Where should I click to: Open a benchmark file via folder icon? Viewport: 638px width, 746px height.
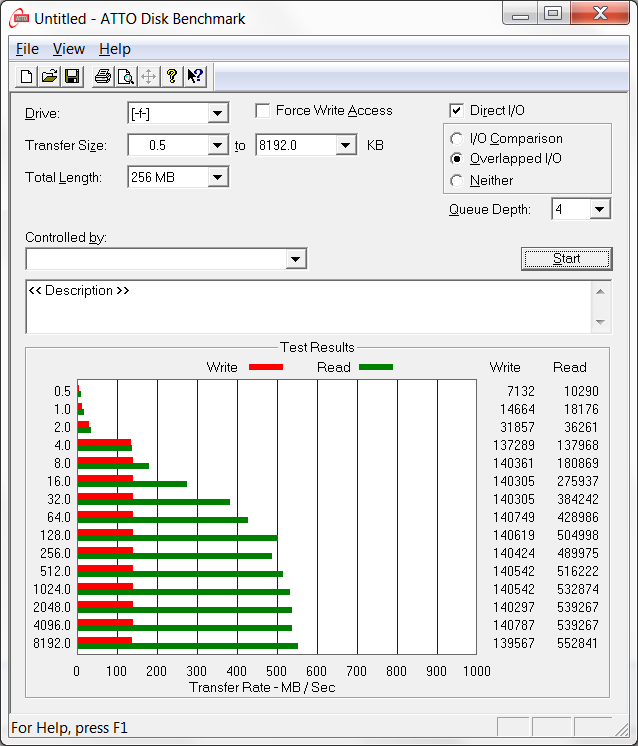49,76
